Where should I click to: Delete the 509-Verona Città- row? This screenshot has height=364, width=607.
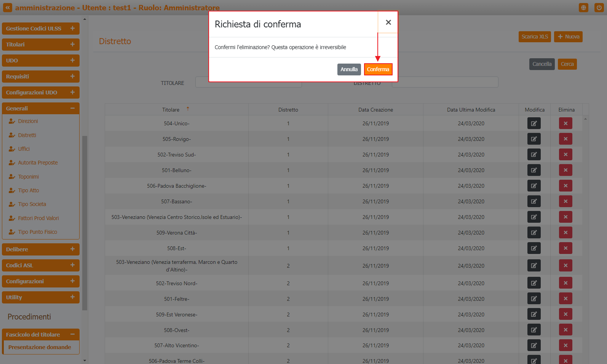click(565, 233)
